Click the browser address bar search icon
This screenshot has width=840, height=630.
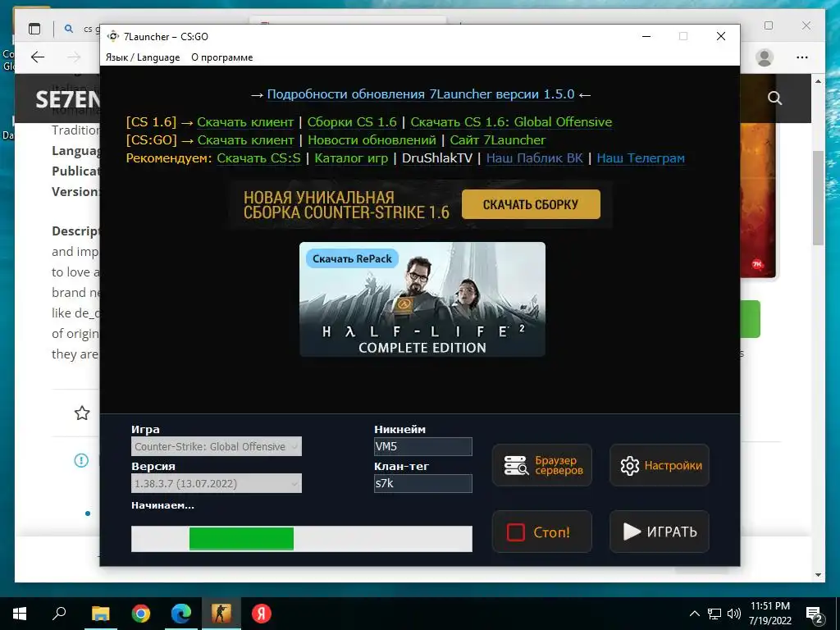coord(69,29)
